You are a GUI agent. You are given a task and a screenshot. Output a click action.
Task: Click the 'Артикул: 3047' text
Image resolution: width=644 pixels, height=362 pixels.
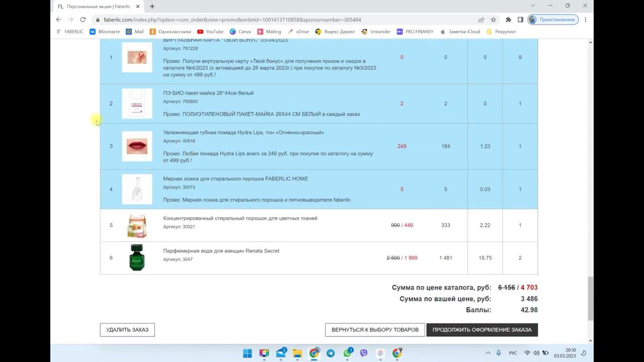pyautogui.click(x=178, y=259)
